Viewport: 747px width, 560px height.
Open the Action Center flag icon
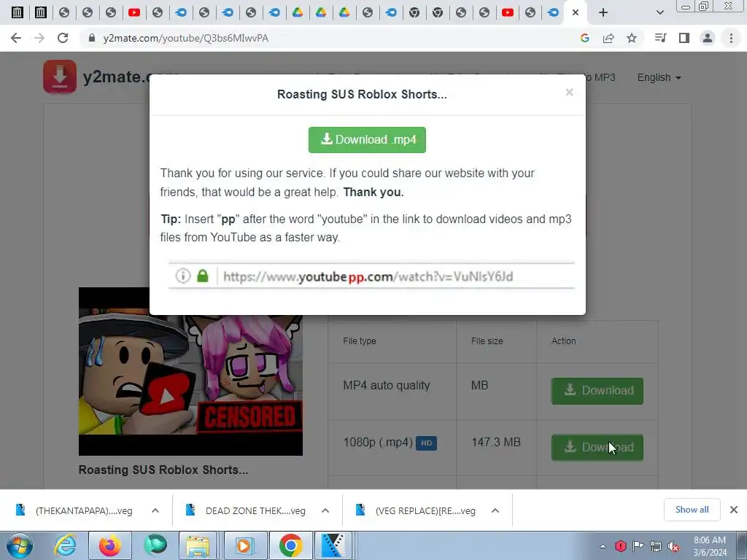(638, 546)
